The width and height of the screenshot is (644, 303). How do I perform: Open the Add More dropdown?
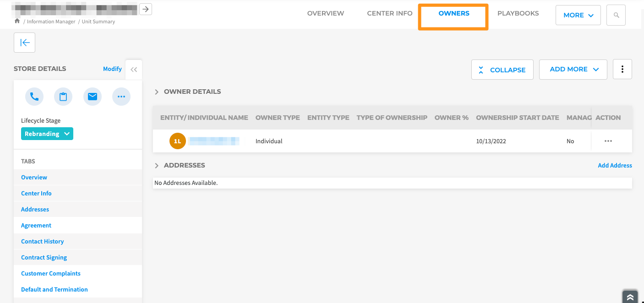coord(573,69)
